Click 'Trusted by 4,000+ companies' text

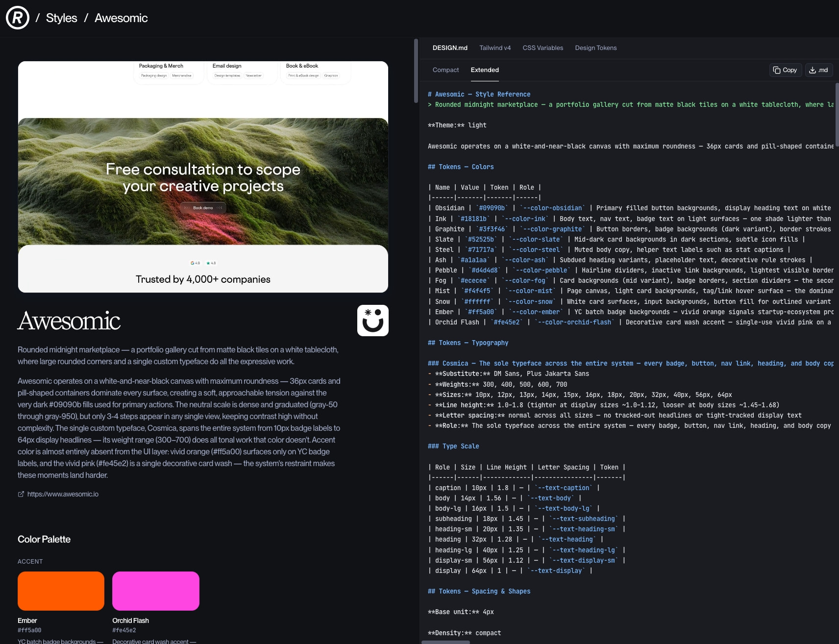click(x=203, y=279)
